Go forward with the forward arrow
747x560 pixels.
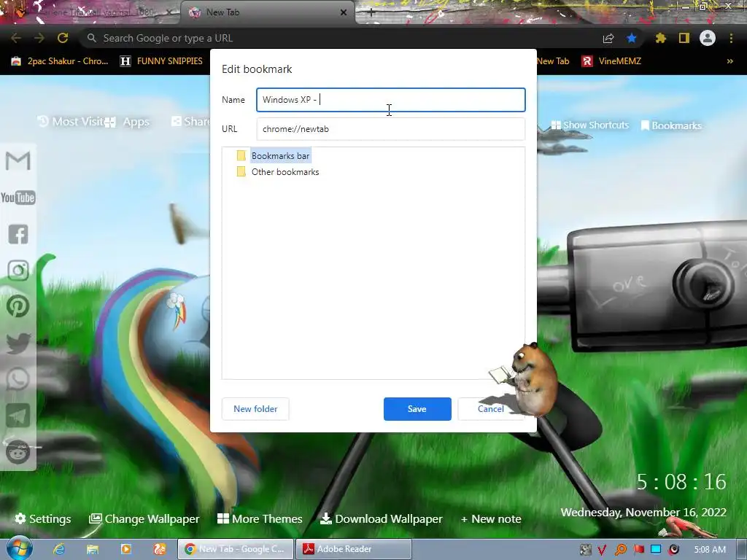(39, 38)
